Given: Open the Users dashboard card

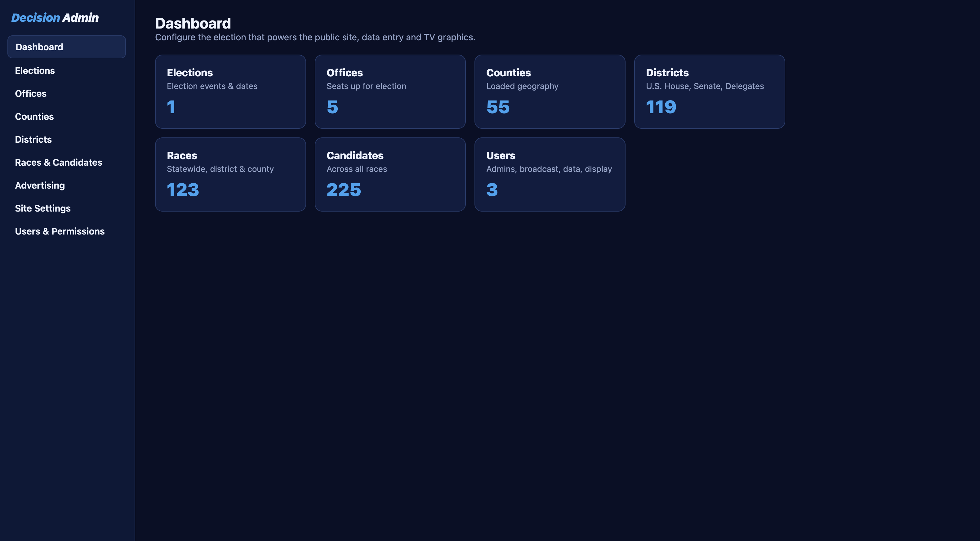Looking at the screenshot, I should pos(550,175).
